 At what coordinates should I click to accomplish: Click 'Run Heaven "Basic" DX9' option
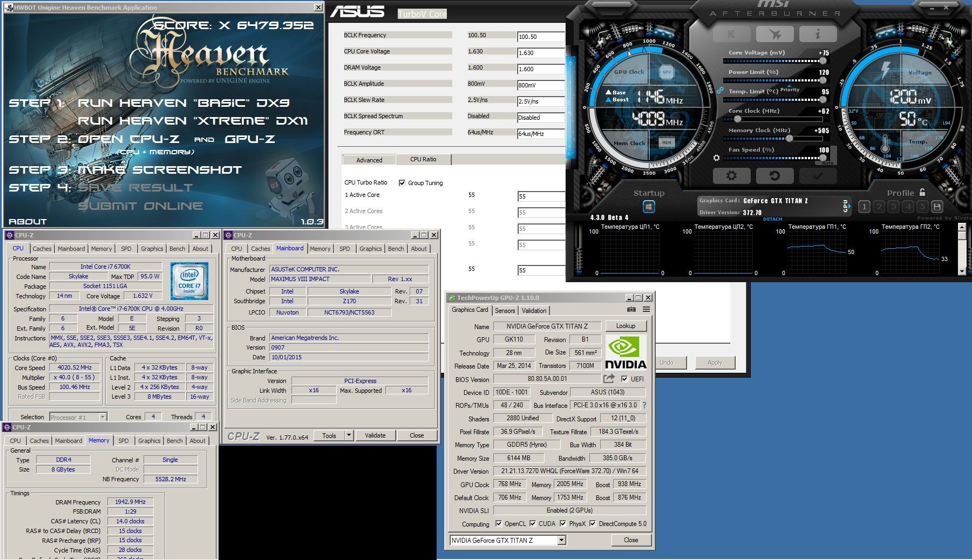(x=183, y=103)
